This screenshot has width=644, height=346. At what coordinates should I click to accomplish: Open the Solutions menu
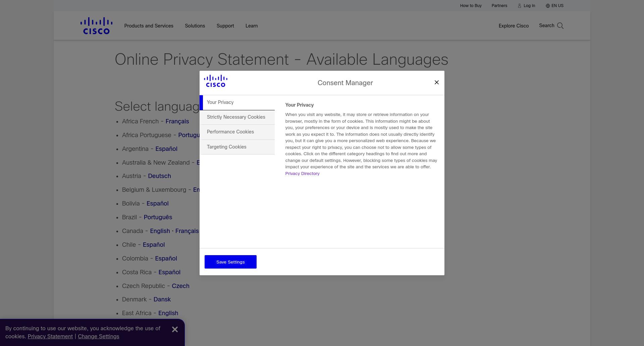point(195,26)
